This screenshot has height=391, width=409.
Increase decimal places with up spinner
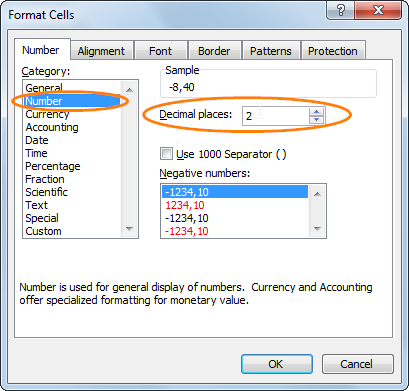317,112
